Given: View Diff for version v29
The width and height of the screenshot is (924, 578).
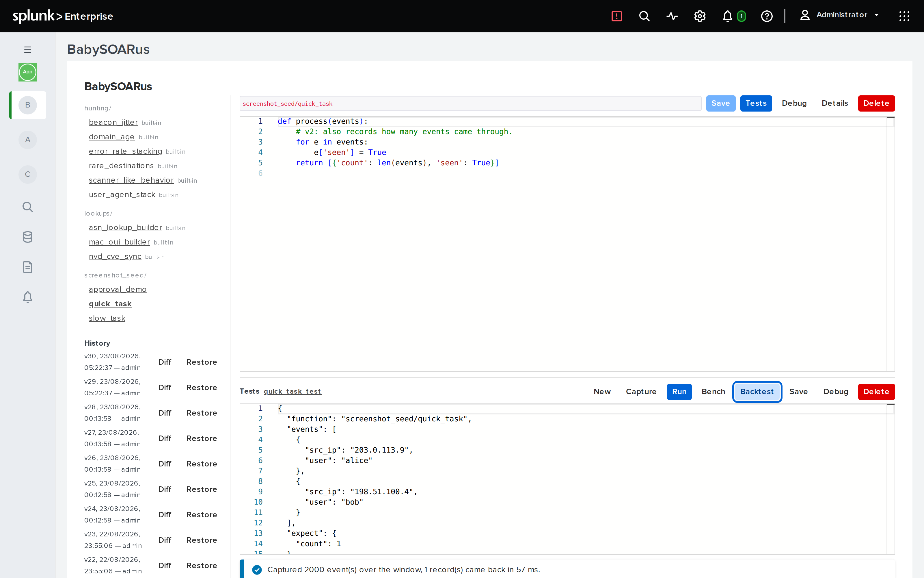Looking at the screenshot, I should (165, 388).
